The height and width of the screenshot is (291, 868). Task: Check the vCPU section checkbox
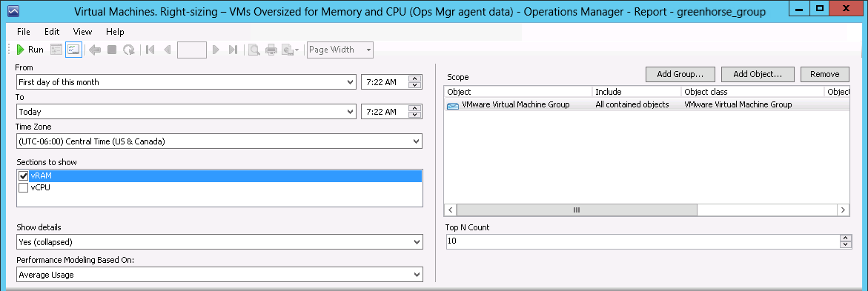(x=23, y=188)
